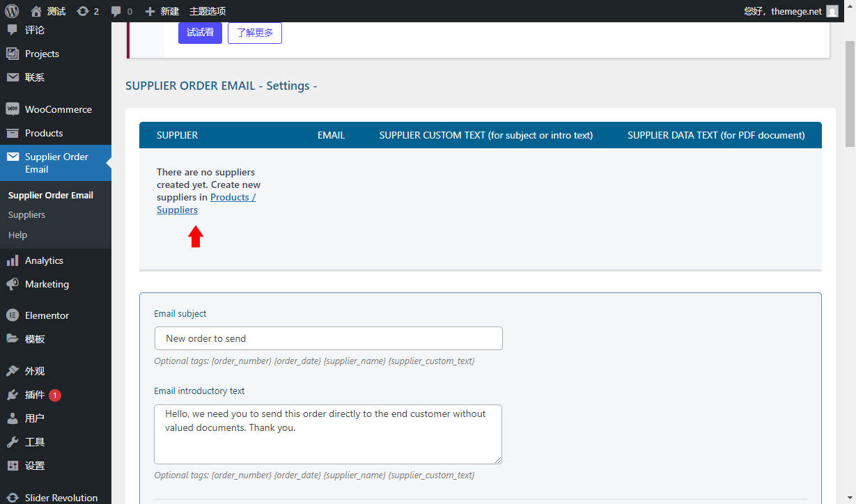
Task: Click the Marketing megaphone icon
Action: [12, 284]
